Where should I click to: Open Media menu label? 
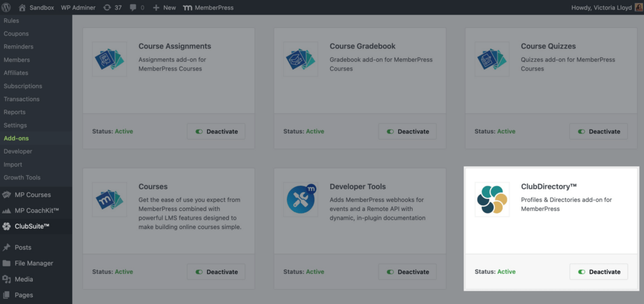pyautogui.click(x=24, y=279)
